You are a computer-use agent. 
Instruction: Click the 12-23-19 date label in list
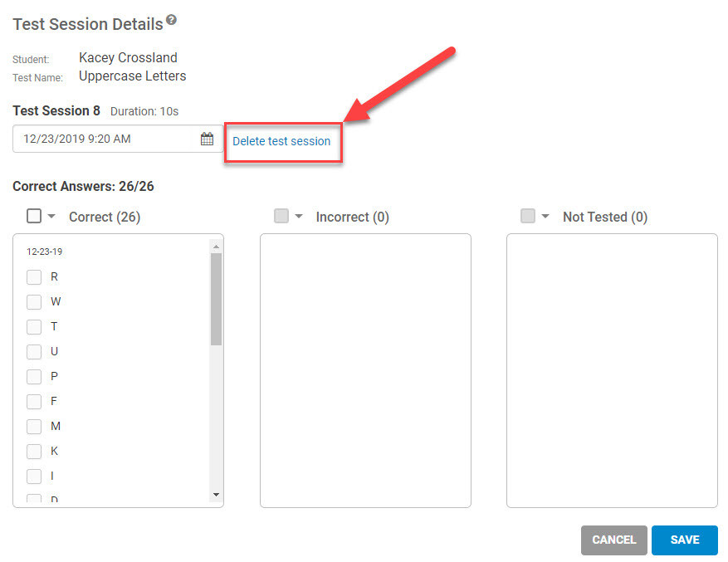click(44, 252)
